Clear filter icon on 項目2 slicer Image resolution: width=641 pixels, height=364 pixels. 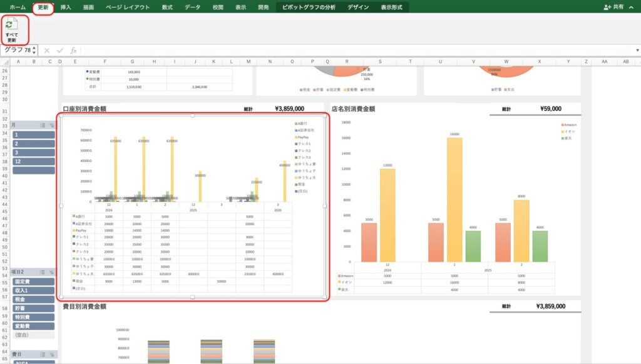52,272
